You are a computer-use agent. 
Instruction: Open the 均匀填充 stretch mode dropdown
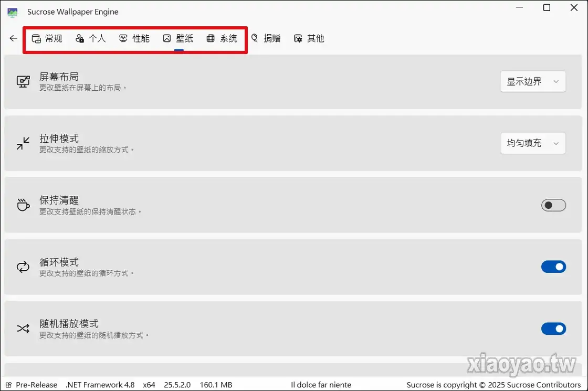(x=533, y=143)
